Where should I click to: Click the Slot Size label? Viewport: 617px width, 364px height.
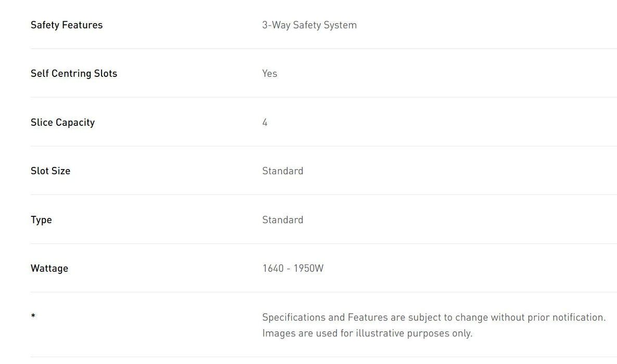(51, 171)
